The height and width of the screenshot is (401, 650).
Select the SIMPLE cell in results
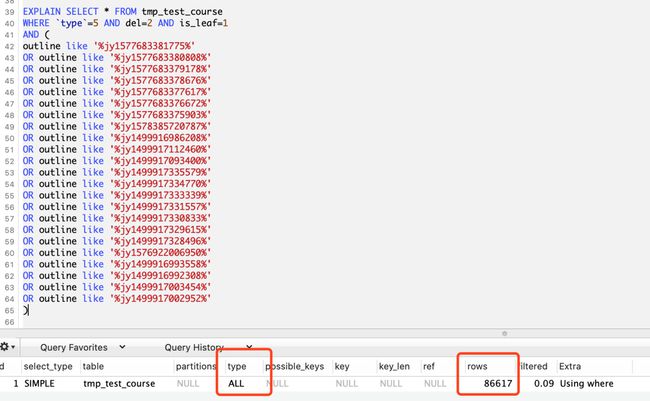pos(39,384)
